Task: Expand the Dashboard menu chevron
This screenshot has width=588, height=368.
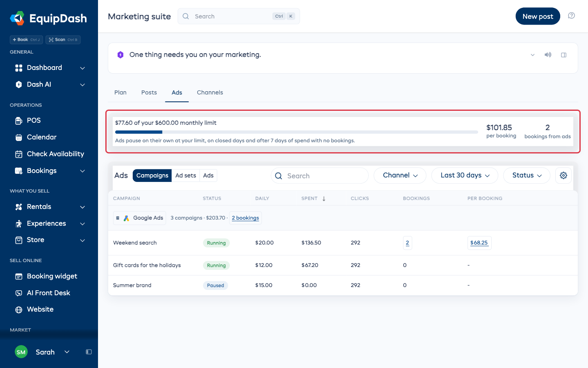Action: tap(82, 68)
